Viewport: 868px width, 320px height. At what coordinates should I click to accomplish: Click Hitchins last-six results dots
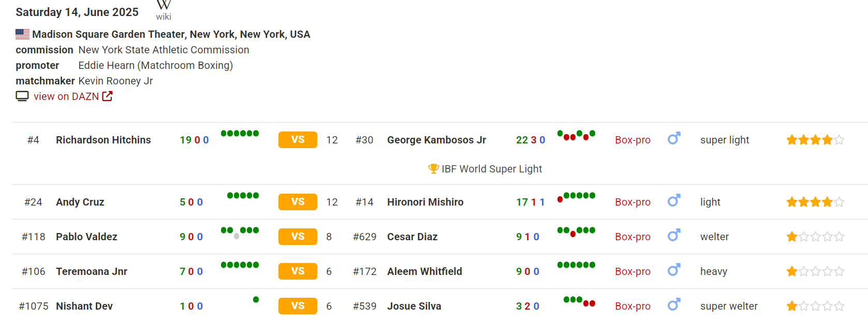[240, 134]
